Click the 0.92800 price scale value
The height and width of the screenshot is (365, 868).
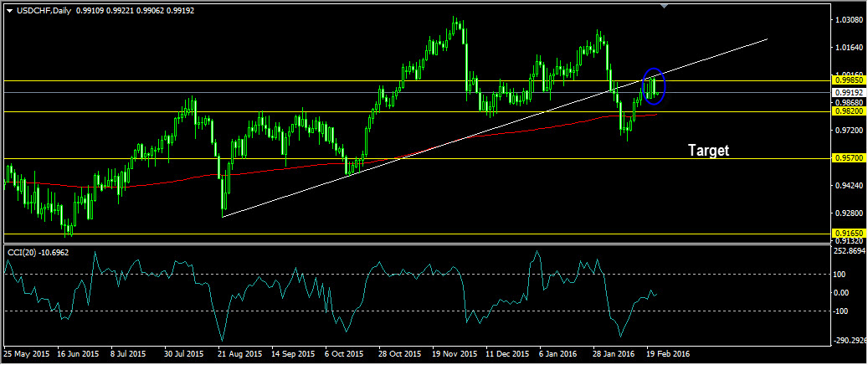(850, 213)
